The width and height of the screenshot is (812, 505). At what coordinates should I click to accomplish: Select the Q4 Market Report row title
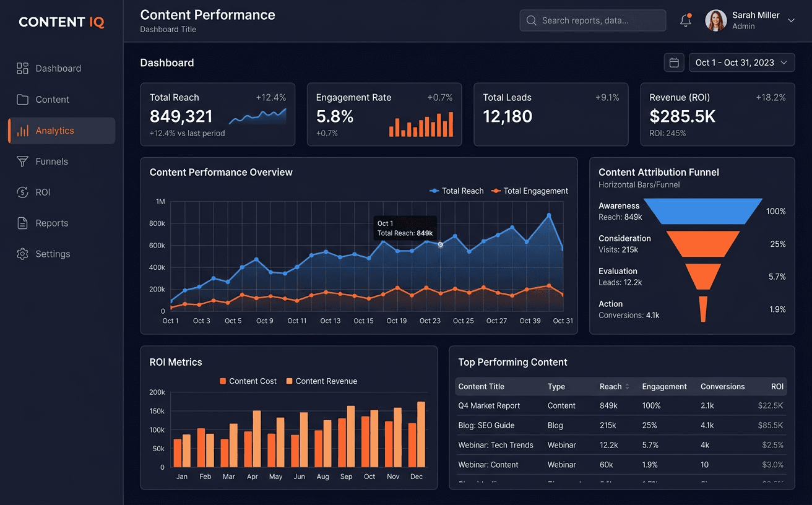pos(489,406)
